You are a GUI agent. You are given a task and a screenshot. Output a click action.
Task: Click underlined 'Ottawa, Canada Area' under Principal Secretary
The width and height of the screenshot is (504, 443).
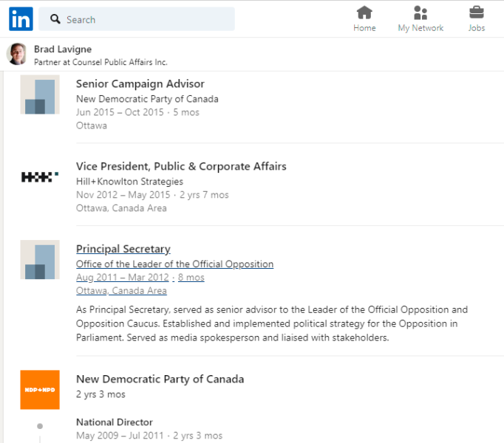[121, 291]
